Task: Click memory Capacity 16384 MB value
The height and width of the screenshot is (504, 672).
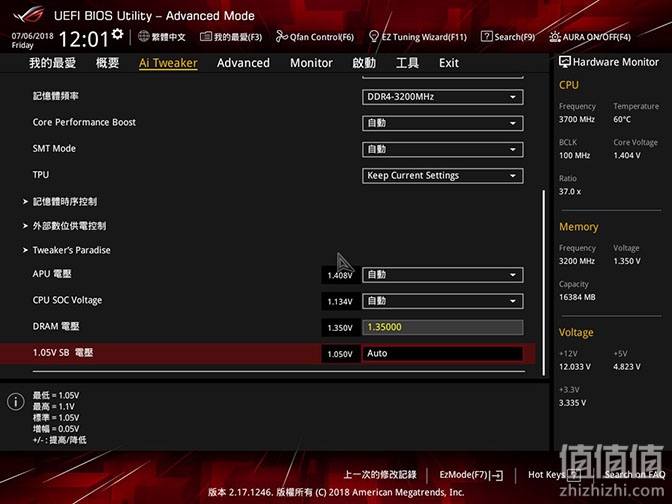Action: (x=577, y=297)
